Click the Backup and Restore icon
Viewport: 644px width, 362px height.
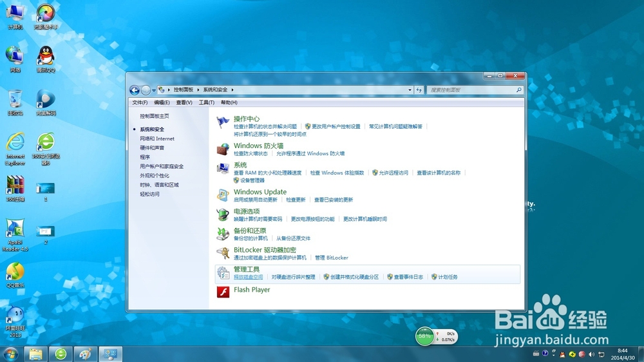tap(223, 234)
